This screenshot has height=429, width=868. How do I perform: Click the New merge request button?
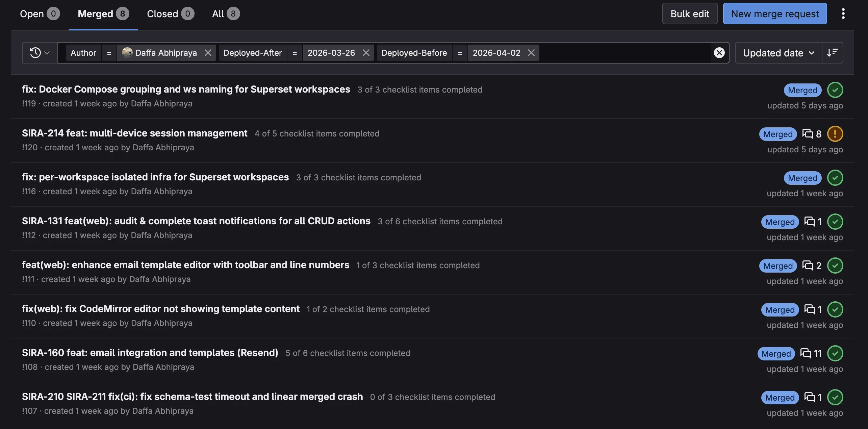tap(774, 14)
